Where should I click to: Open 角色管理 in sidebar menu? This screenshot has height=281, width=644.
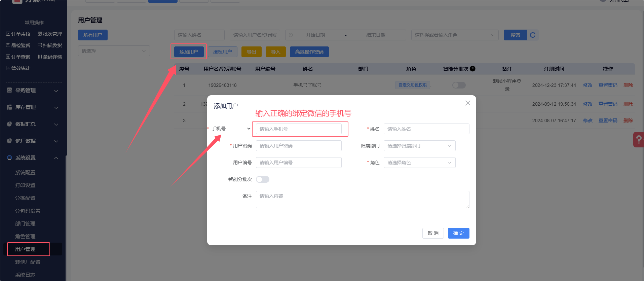coord(25,237)
